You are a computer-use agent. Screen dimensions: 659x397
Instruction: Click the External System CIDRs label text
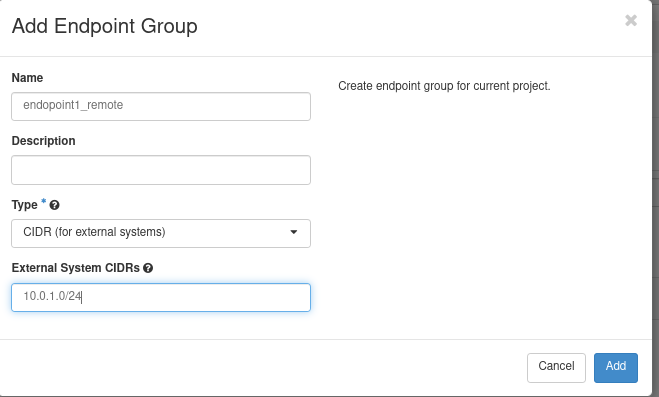click(x=76, y=268)
